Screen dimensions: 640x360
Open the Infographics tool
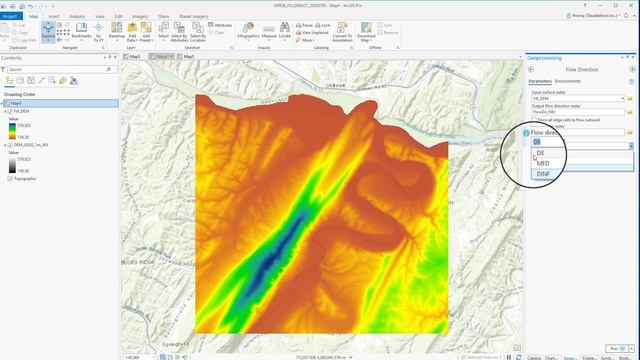(248, 31)
